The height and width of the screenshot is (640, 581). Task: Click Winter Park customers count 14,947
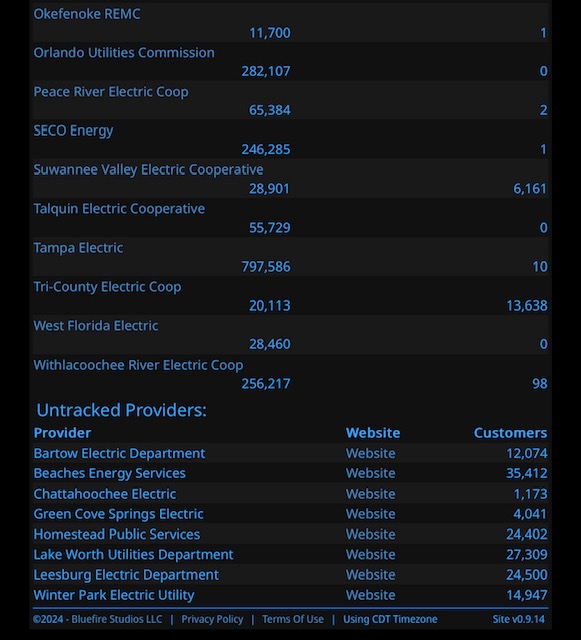[x=527, y=595]
